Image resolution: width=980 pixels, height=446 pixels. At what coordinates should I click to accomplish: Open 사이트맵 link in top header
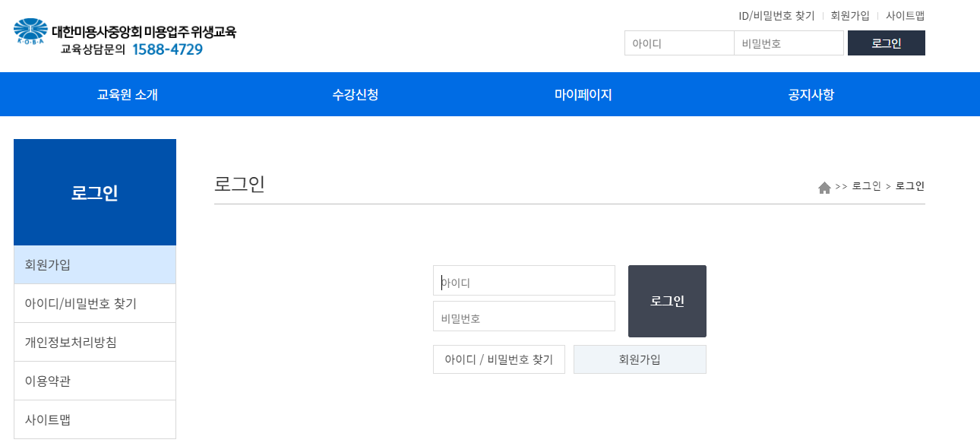[x=905, y=15]
